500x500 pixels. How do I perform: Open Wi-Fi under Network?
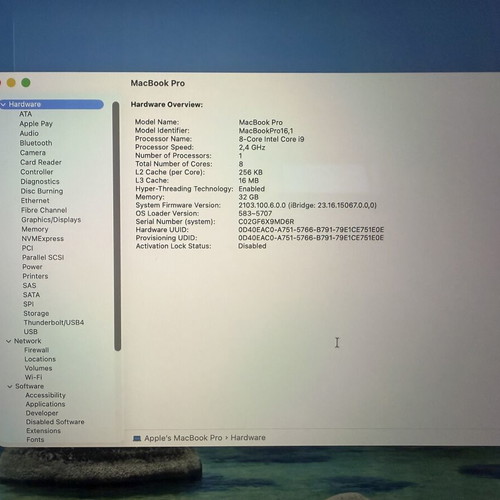(33, 377)
